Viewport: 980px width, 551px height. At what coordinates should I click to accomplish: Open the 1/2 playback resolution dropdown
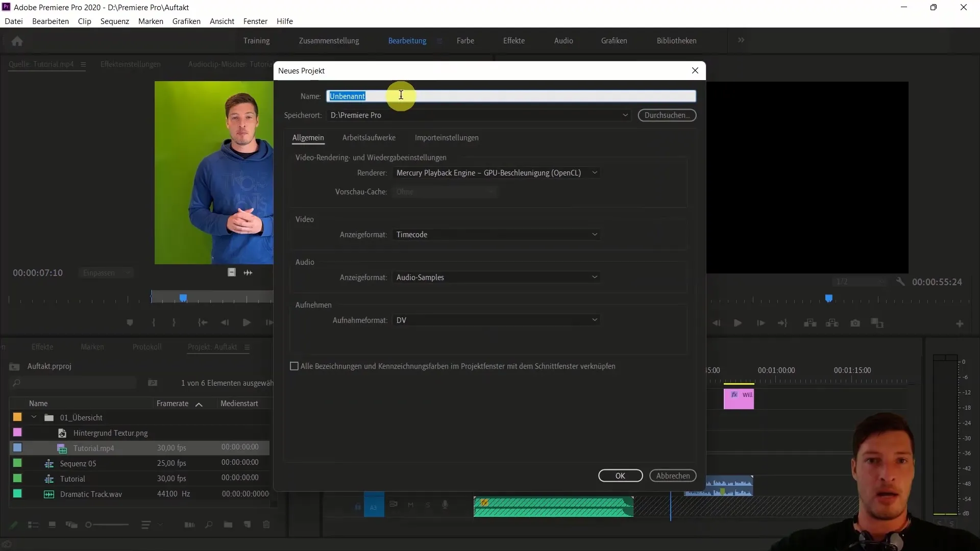tap(861, 282)
